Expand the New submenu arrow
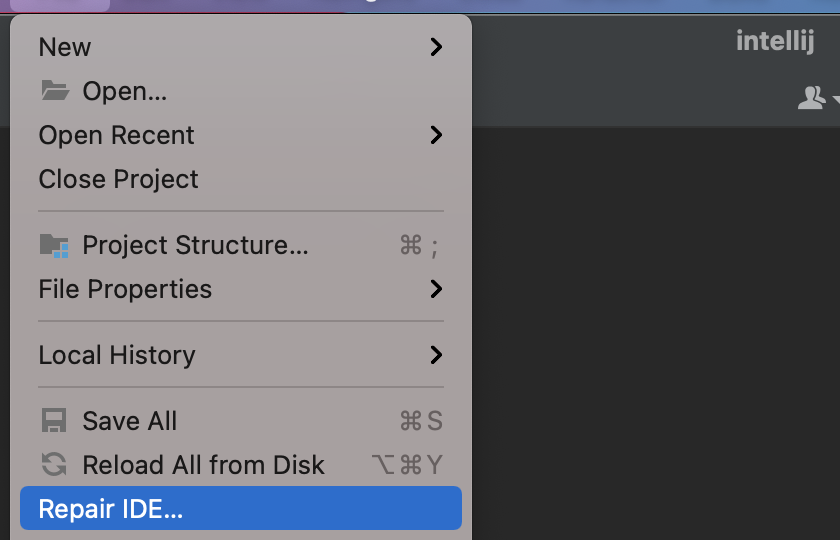The height and width of the screenshot is (540, 840). tap(437, 47)
